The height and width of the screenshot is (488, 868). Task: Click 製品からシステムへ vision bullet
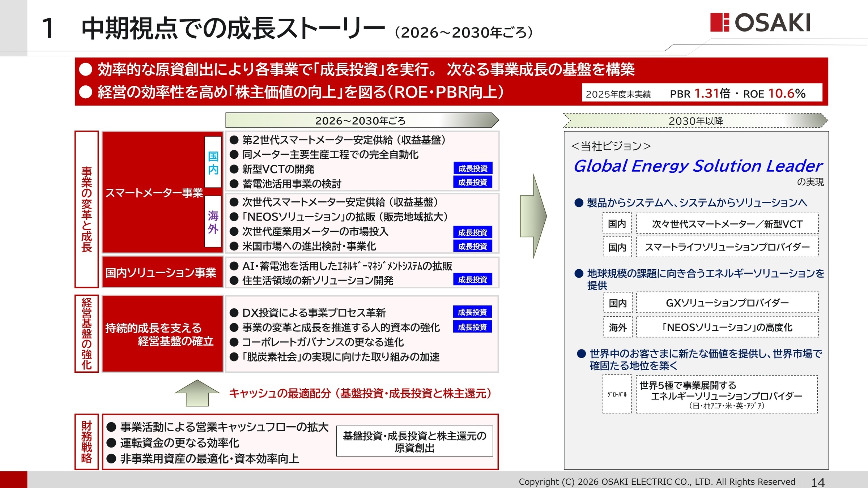tap(697, 203)
